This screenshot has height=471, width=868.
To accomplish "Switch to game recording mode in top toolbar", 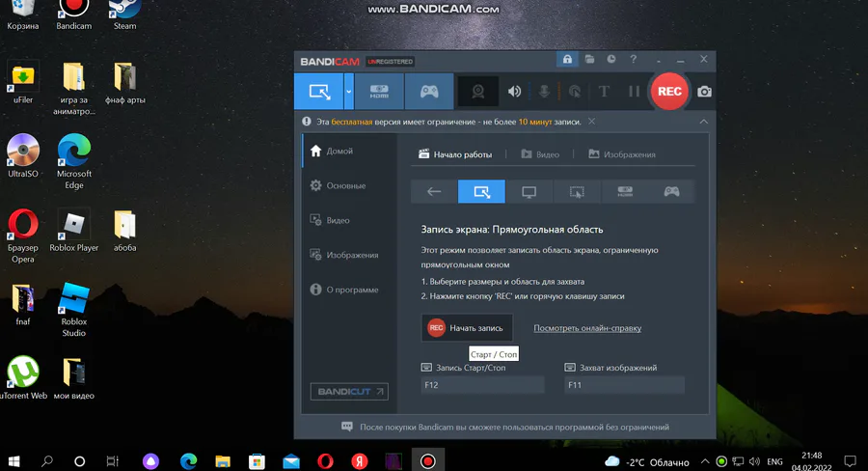I will (x=429, y=92).
